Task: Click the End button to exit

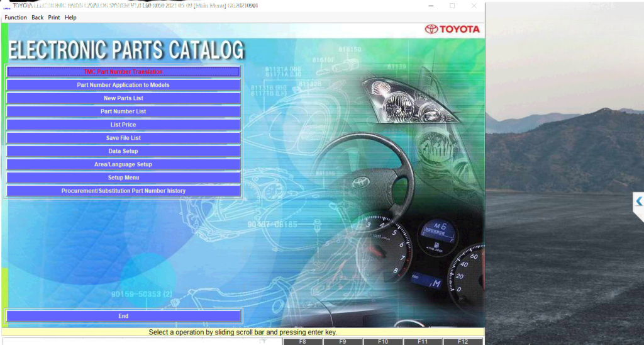Action: [123, 316]
